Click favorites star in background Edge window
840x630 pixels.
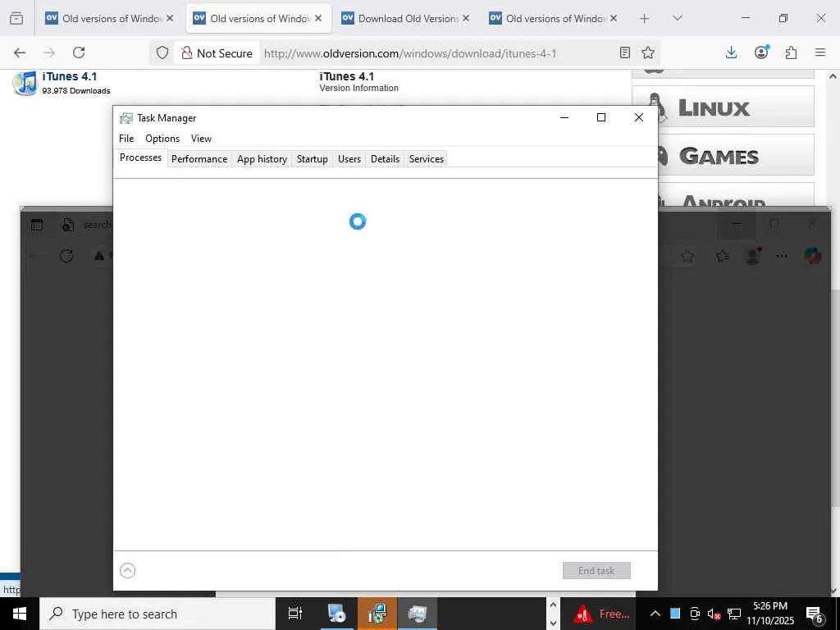[x=687, y=256]
